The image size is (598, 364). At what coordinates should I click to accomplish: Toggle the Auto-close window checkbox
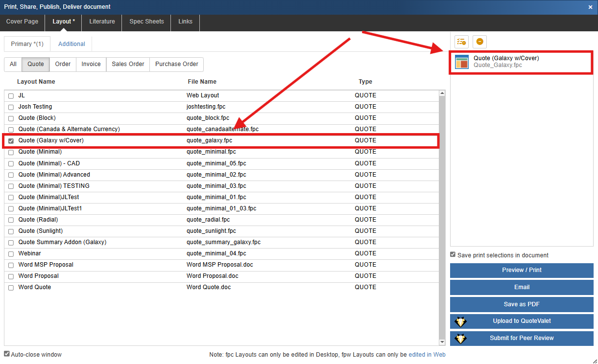[7, 354]
